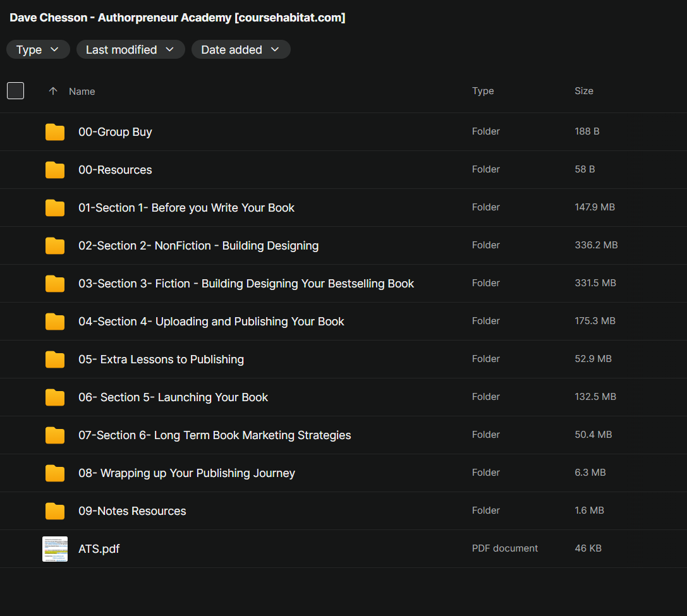Open the ATS.pdf file name
Screen dimensions: 687x616
click(x=99, y=549)
